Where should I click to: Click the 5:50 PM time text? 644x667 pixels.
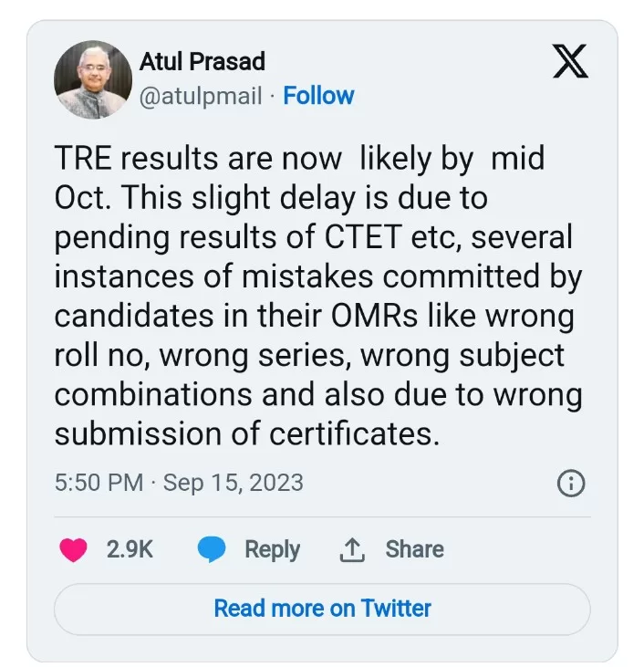(99, 482)
